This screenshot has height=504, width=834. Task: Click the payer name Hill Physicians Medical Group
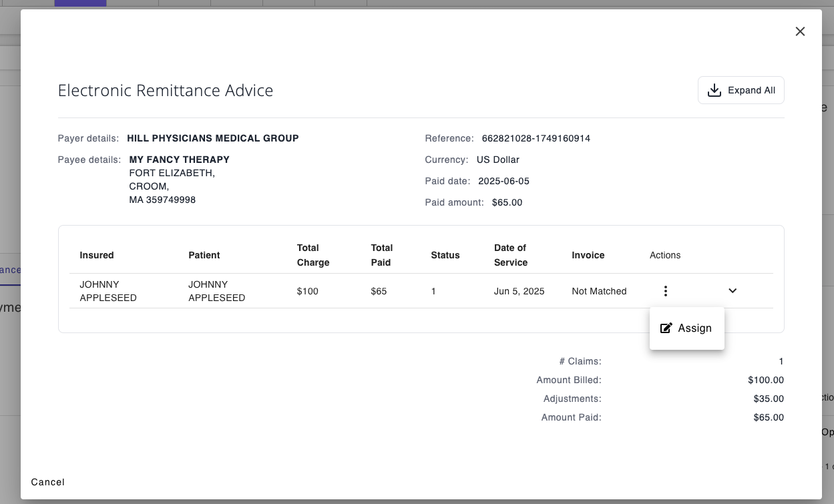(x=213, y=139)
